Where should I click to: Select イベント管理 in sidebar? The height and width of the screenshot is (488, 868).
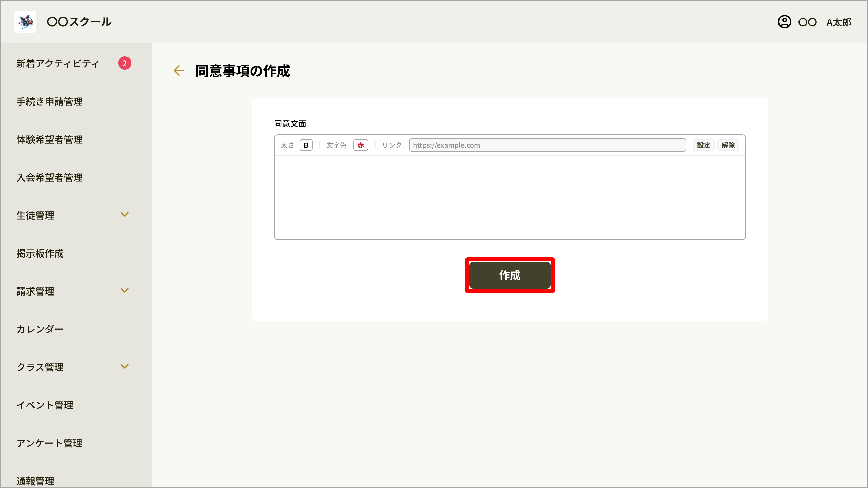(x=45, y=405)
